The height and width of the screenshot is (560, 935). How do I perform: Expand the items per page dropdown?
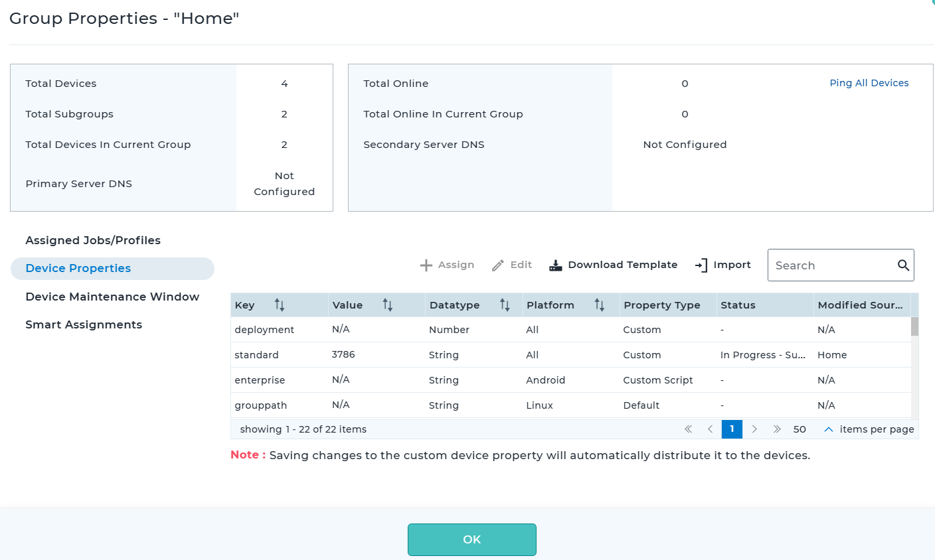828,429
